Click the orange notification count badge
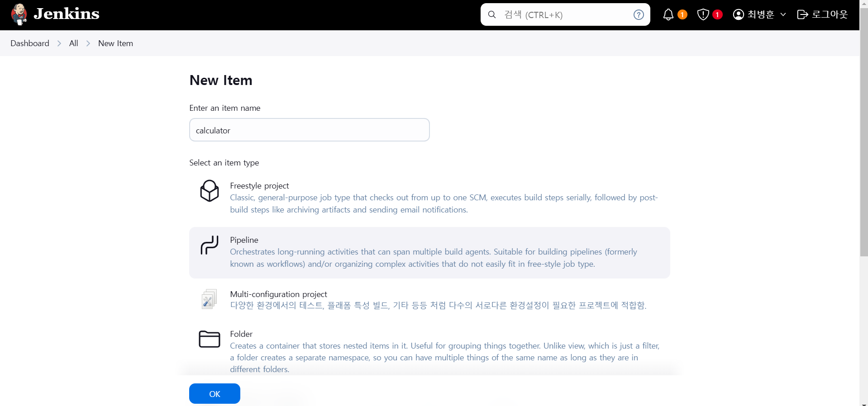Screen dimensions: 868x406 click(x=682, y=15)
